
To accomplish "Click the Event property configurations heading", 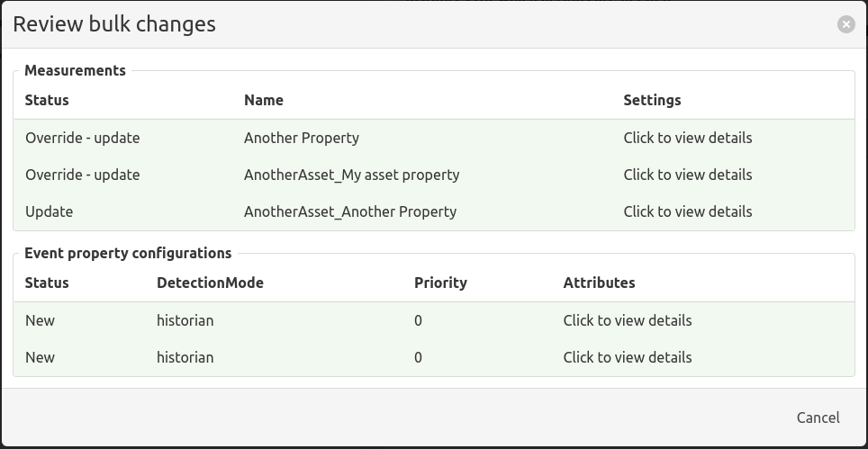I will (128, 253).
